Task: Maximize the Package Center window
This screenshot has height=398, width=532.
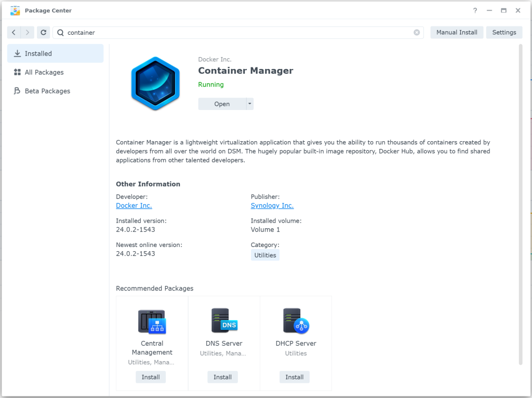Action: (503, 10)
